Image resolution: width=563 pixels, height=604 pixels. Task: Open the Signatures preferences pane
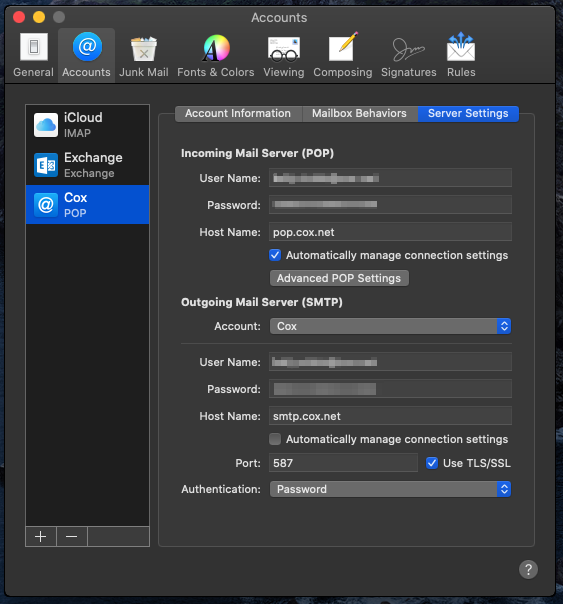point(409,55)
